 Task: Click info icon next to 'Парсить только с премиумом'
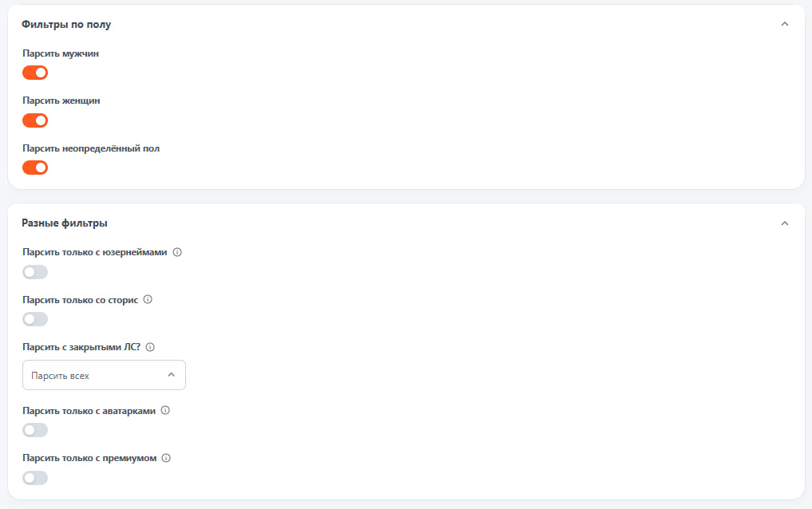[166, 458]
